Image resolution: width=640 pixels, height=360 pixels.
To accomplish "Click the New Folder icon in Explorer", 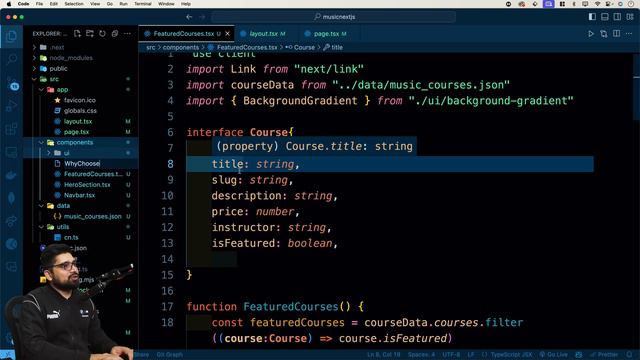I will click(90, 33).
